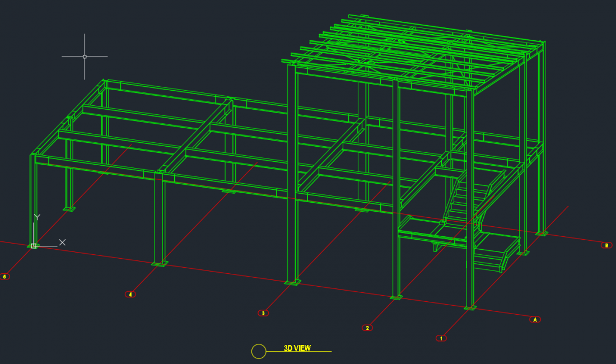This screenshot has height=364, width=616.
Task: Select grid bubble labeled 2
Action: click(367, 328)
